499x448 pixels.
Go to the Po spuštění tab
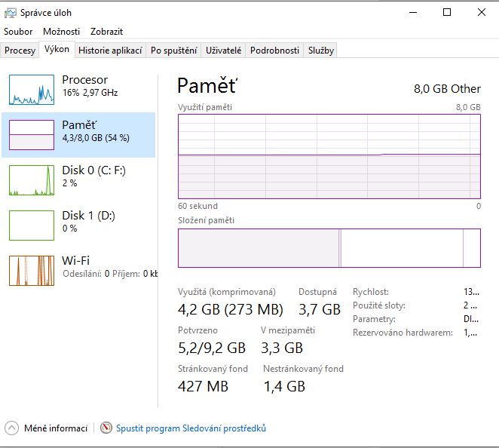[x=174, y=51]
